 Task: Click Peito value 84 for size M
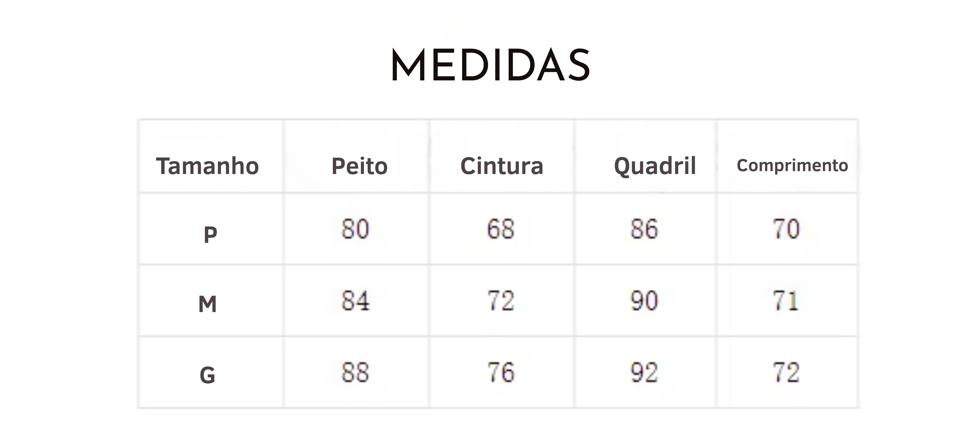coord(355,301)
